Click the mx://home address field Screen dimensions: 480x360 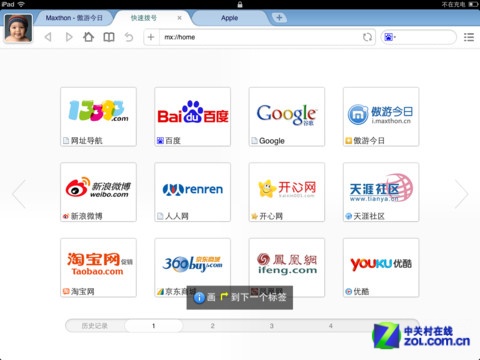[260, 37]
